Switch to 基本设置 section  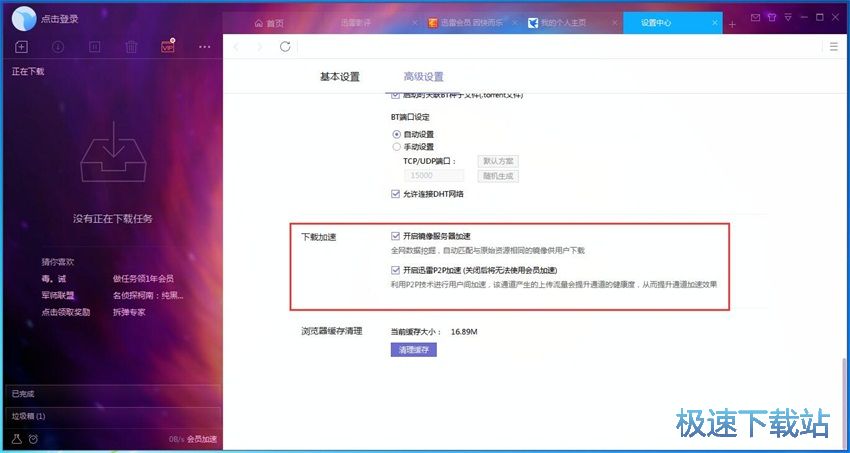tap(340, 77)
